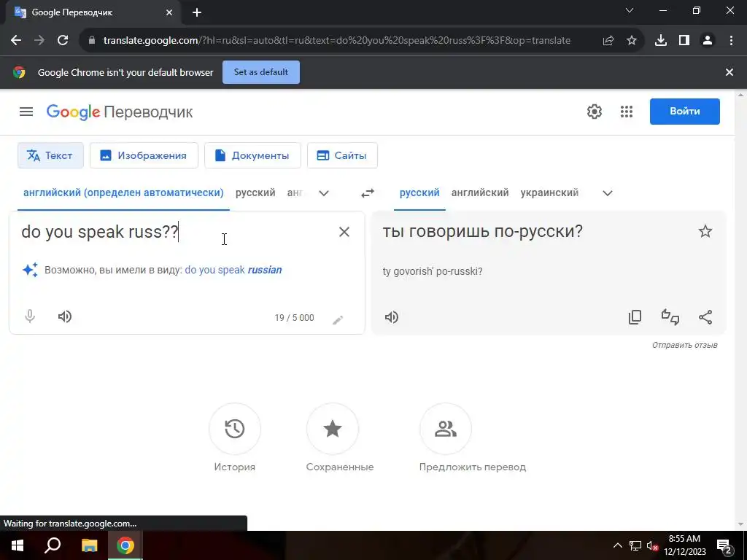
Task: Rate this translation with thumbs icon
Action: click(x=670, y=317)
